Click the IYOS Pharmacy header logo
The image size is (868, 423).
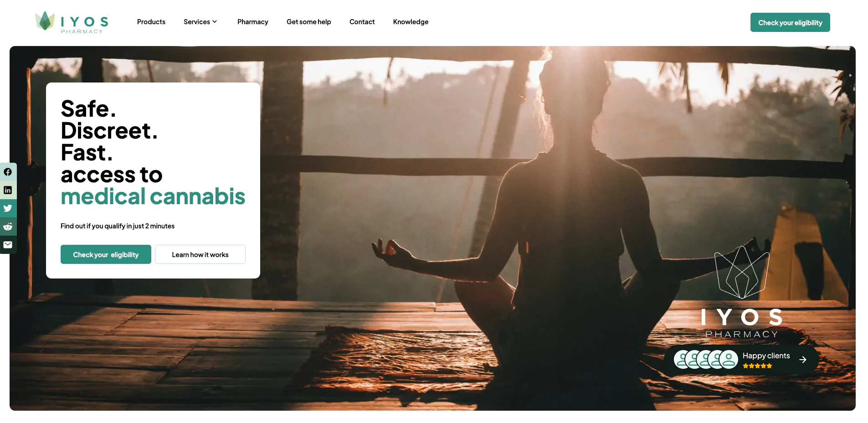(x=72, y=22)
